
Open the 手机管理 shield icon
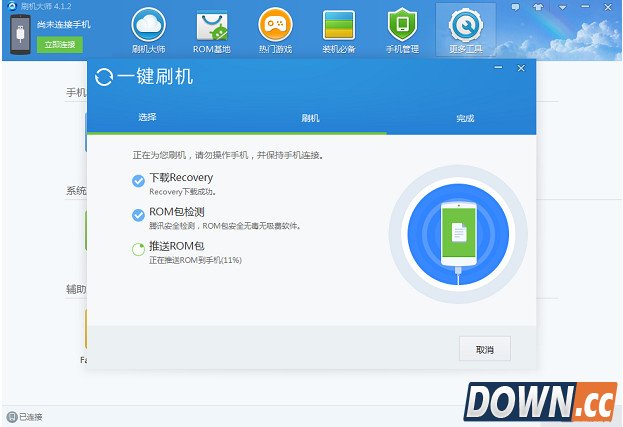coord(402,27)
